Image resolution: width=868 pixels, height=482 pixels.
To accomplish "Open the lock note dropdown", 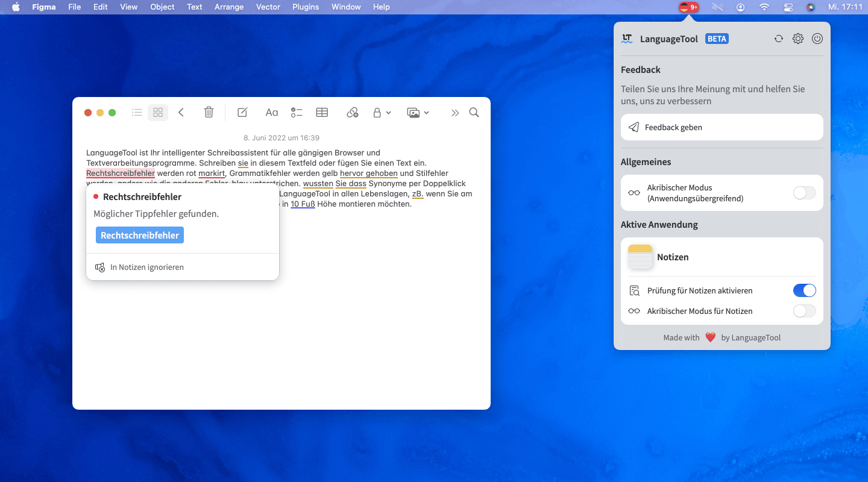I will [382, 112].
